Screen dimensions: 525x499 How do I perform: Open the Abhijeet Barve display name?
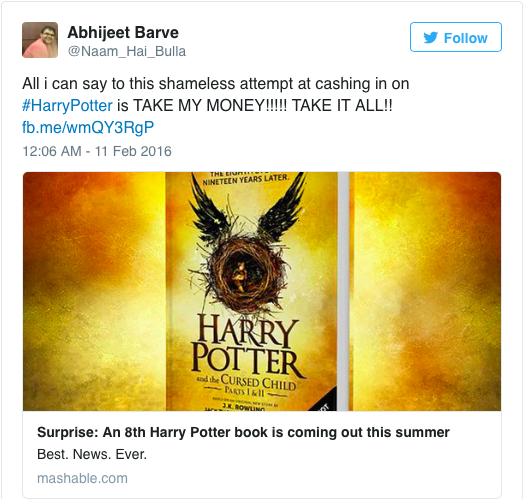tap(123, 32)
